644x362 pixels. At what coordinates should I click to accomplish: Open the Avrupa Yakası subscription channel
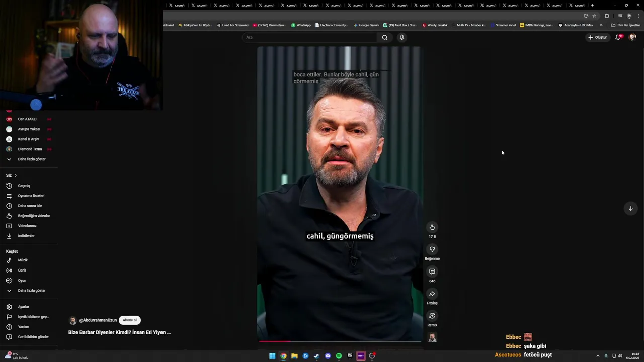[29, 129]
